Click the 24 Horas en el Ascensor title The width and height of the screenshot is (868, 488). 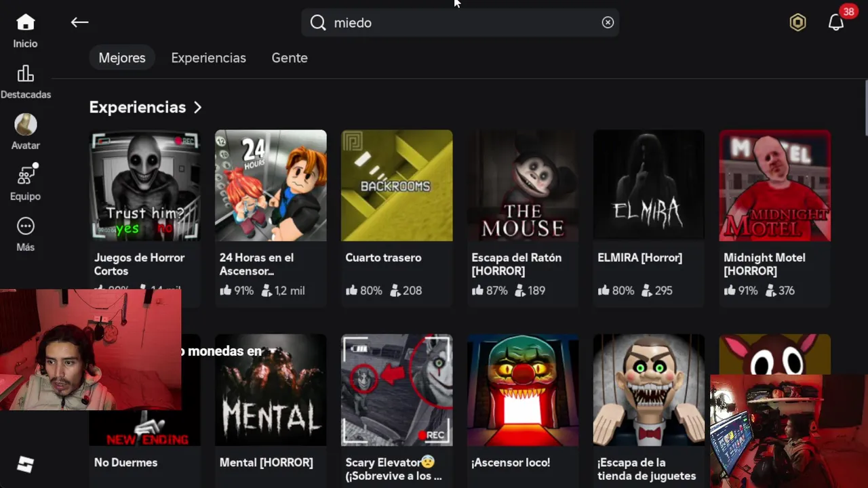(256, 264)
